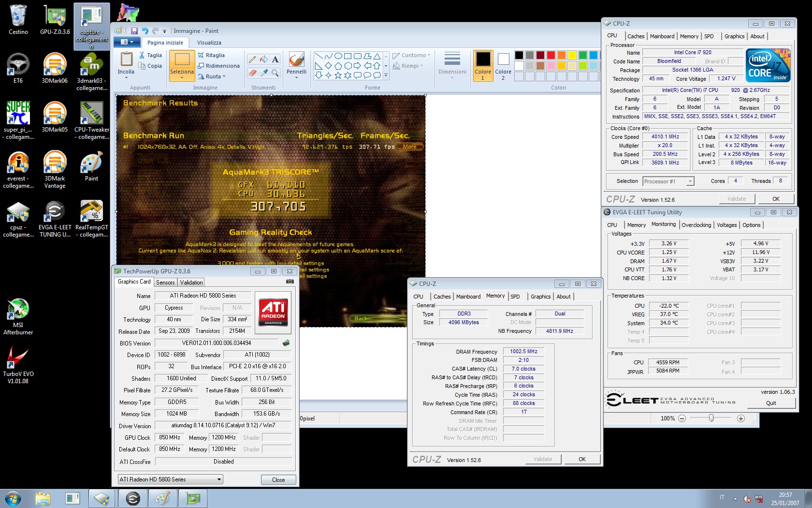Select the Eraser tool in Paint

click(252, 73)
